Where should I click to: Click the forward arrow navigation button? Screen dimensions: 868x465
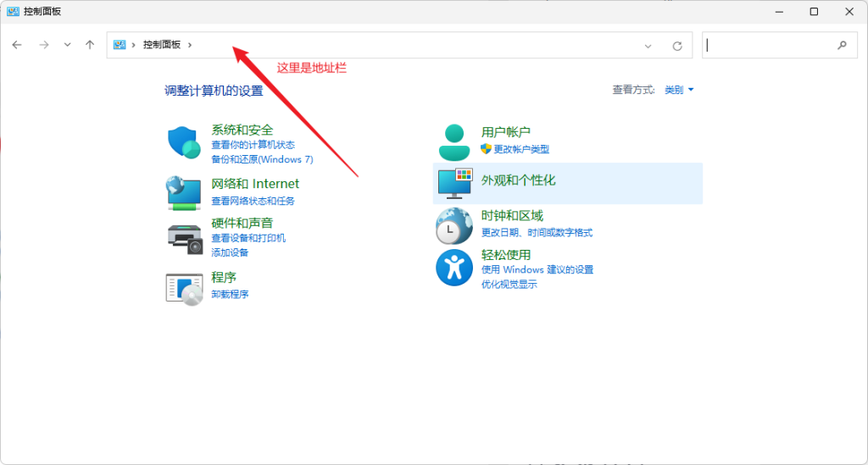[x=44, y=45]
